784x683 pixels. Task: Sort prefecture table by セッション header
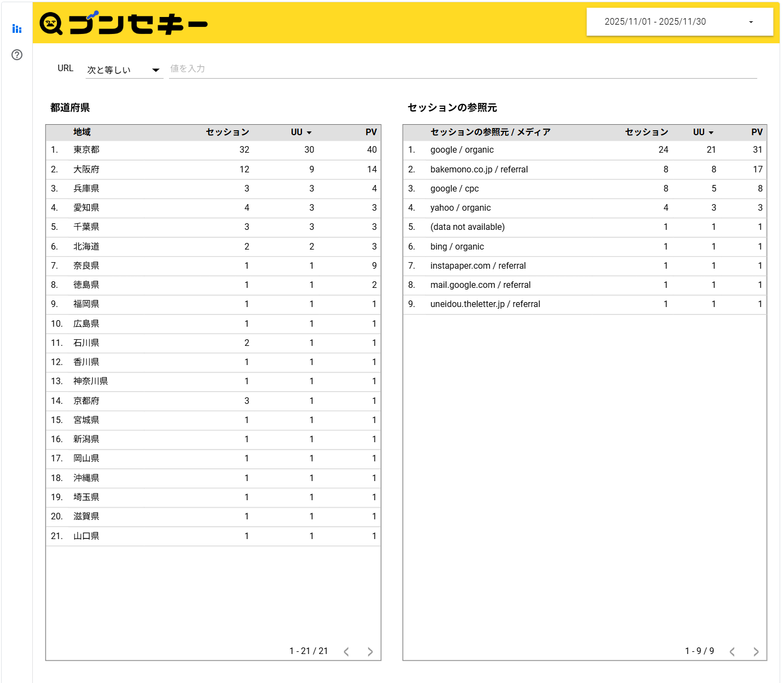click(x=227, y=132)
